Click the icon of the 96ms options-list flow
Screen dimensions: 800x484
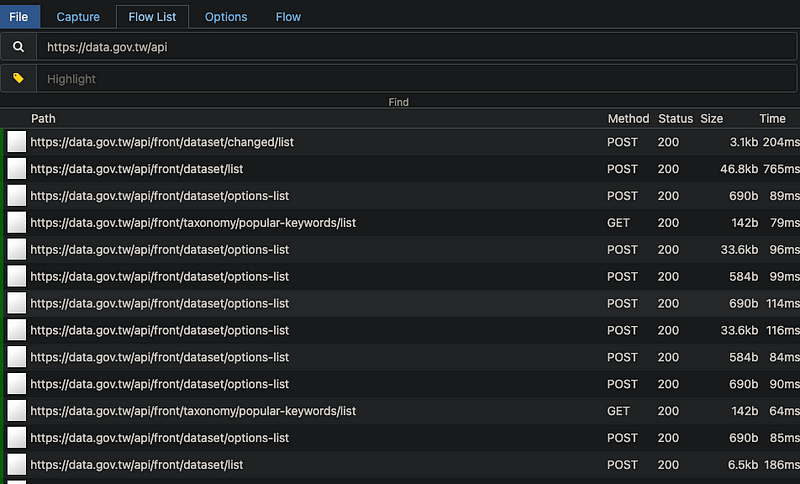[x=16, y=250]
